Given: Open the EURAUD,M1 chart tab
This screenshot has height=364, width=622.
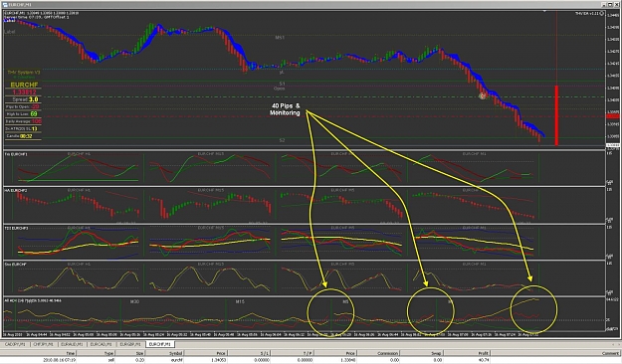Looking at the screenshot, I should click(x=72, y=344).
